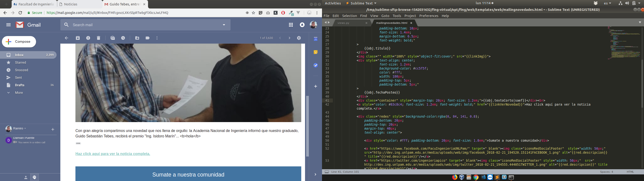Open the Preferences menu in Sublime
This screenshot has height=181, width=644.
(429, 16)
